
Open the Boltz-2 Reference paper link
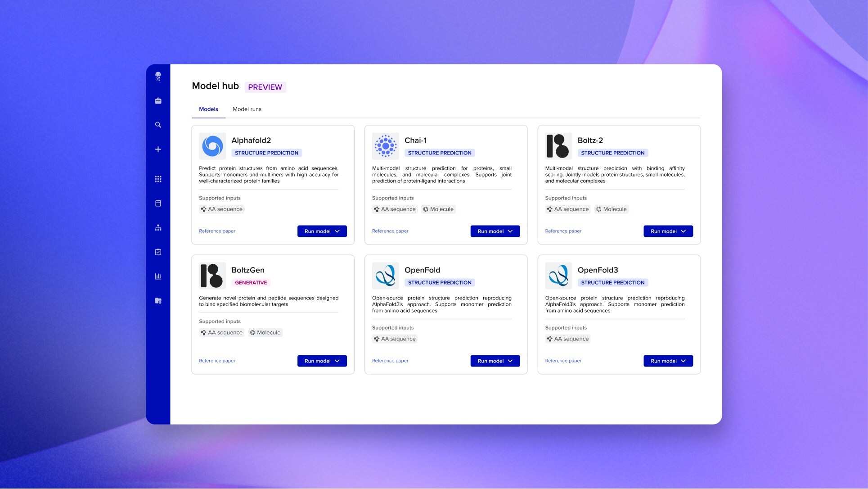click(563, 231)
